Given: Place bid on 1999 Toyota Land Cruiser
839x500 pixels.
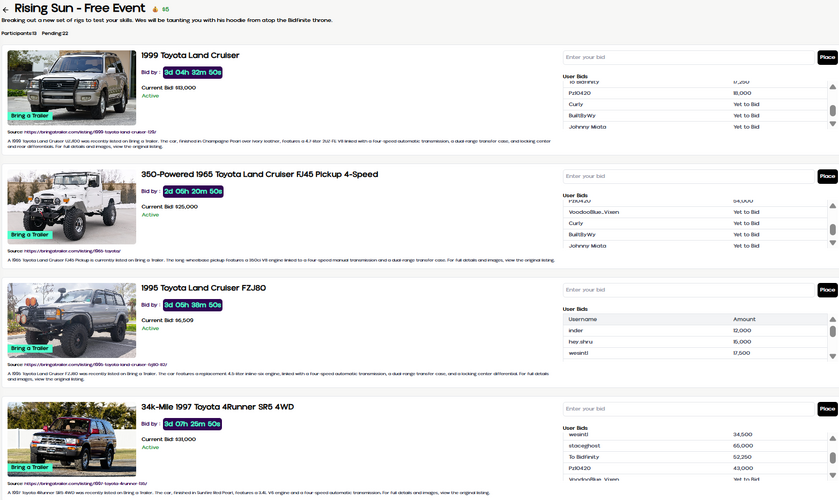Looking at the screenshot, I should [x=827, y=58].
